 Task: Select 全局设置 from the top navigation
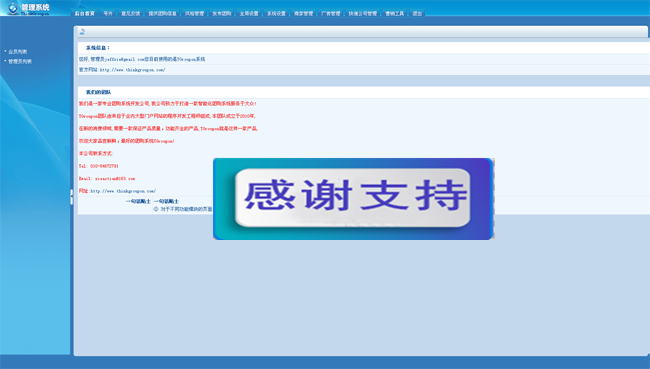[x=249, y=14]
